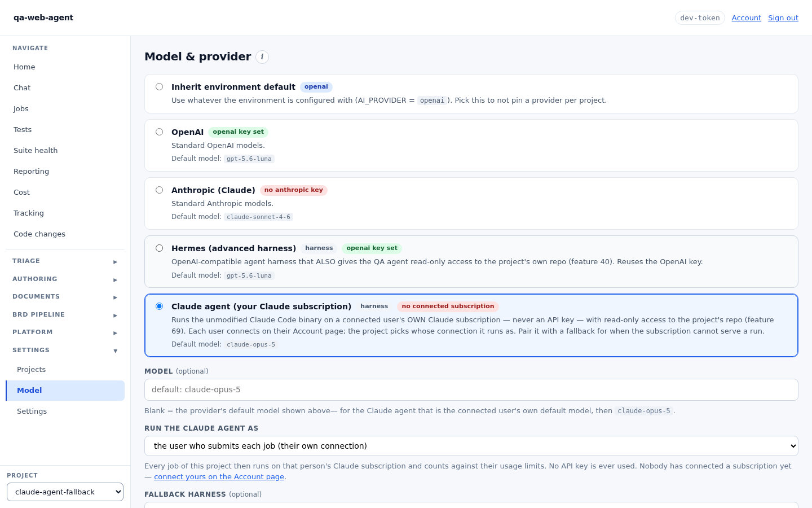Screen dimensions: 812x508
Task: Click the openai key set badge on Hermes card
Action: click(372, 248)
